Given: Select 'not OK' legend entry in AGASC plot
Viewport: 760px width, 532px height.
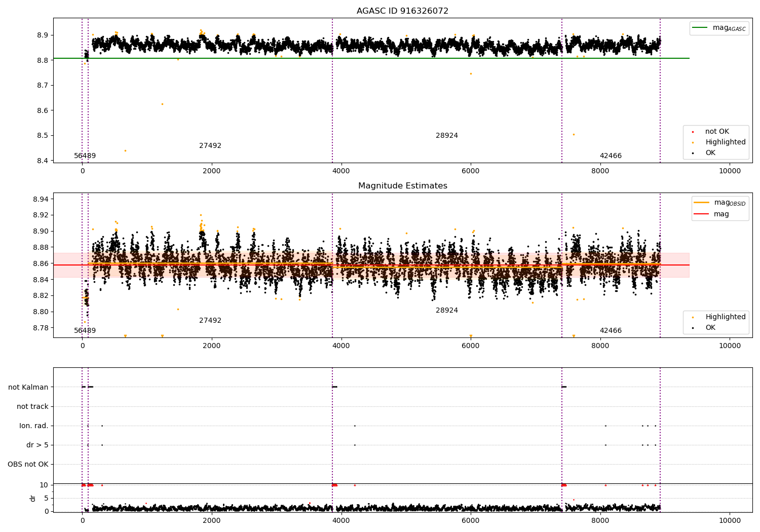Looking at the screenshot, I should tap(717, 131).
